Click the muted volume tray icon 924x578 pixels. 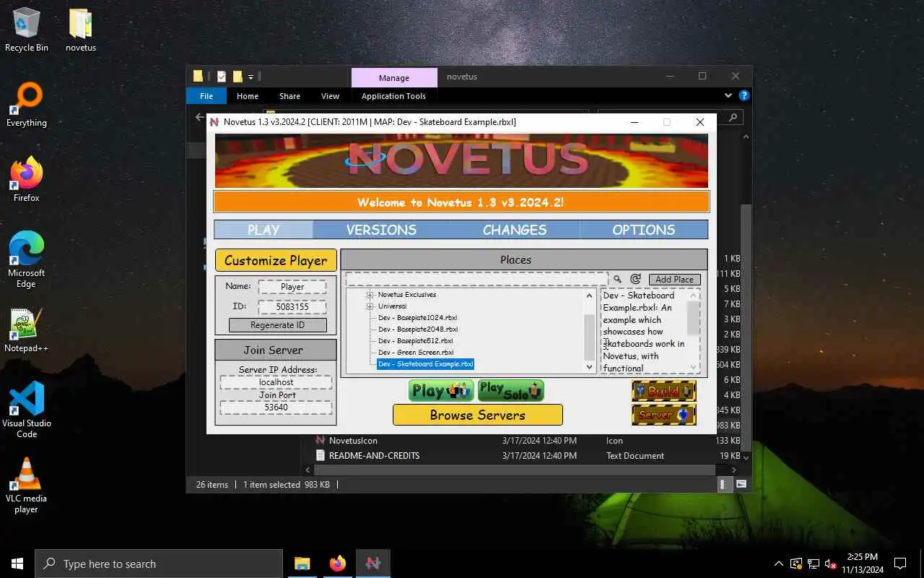click(831, 564)
